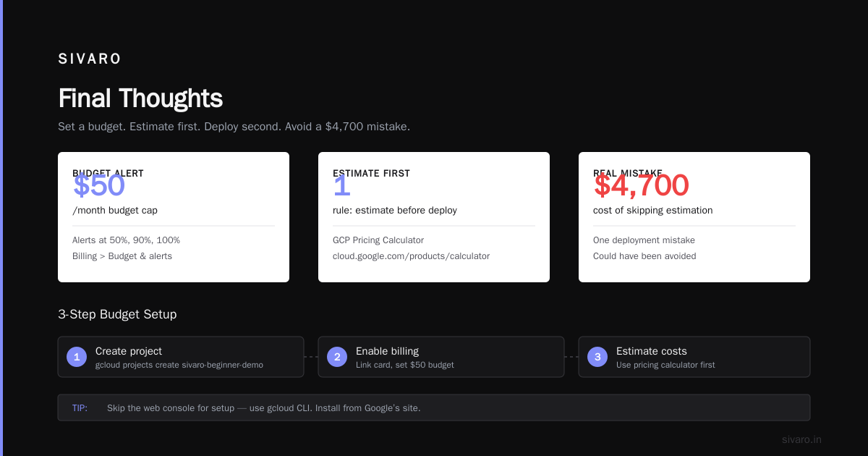
Task: Click the step 3 circle badge
Action: click(x=597, y=357)
